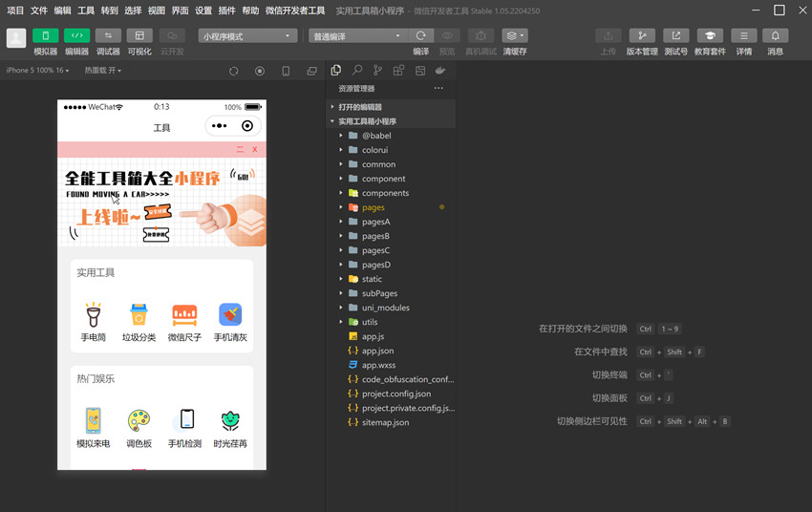The width and height of the screenshot is (812, 512).
Task: Open the 垃圾分类 tool in simulator
Action: [x=139, y=322]
